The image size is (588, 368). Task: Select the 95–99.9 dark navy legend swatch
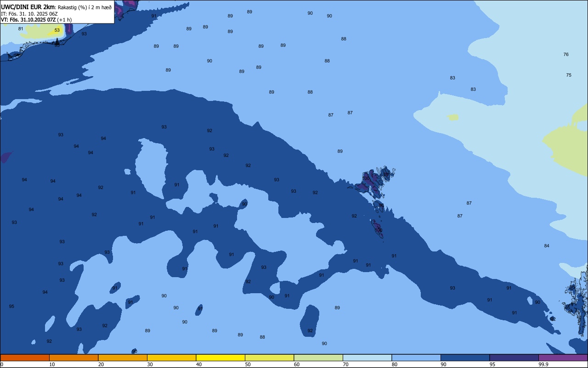point(514,357)
